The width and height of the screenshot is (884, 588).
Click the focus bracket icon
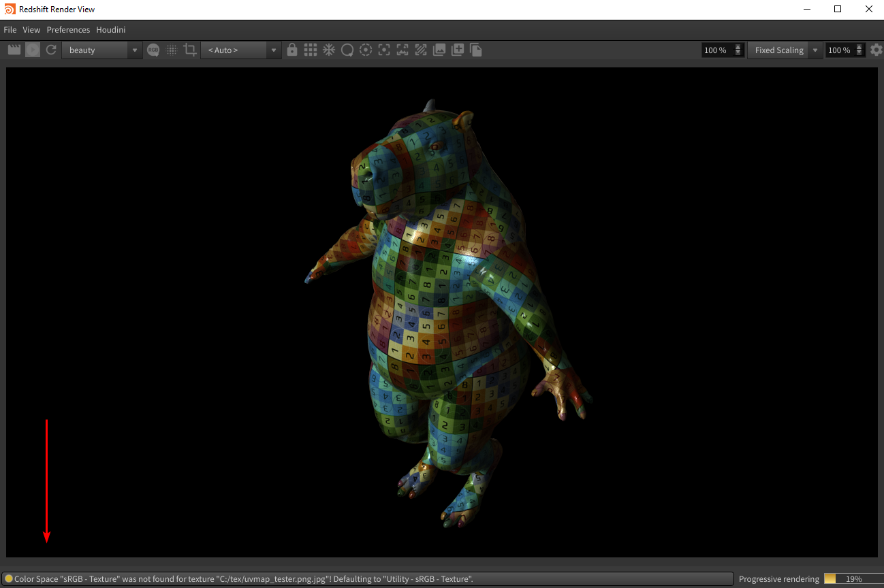384,50
